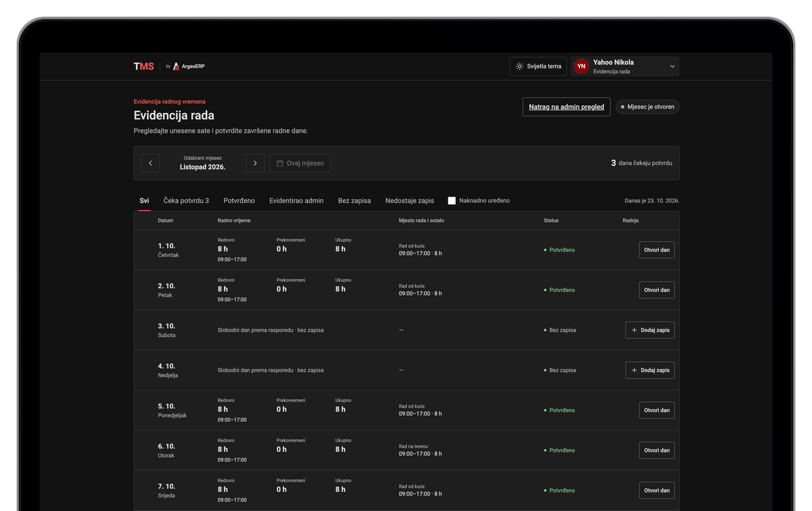Click Natrag na admin pregled link
Screen dimensions: 812x511
click(567, 107)
